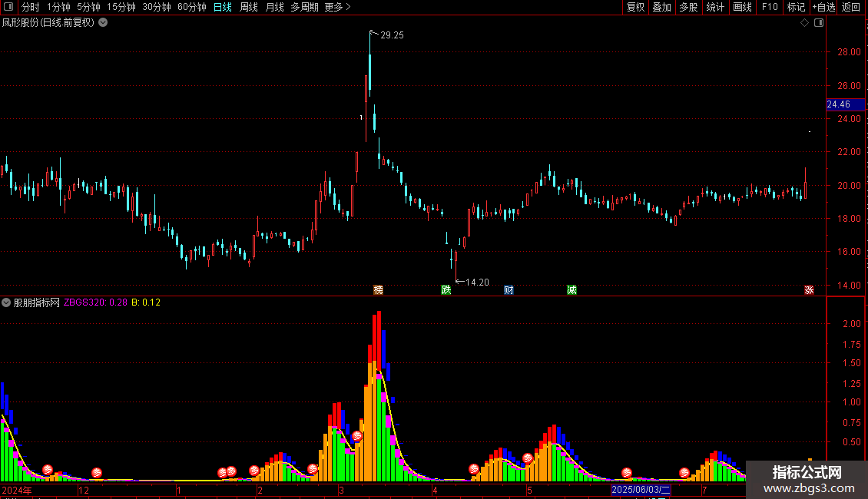Click the panel layout icon at top-left
868x499 pixels.
click(x=8, y=7)
